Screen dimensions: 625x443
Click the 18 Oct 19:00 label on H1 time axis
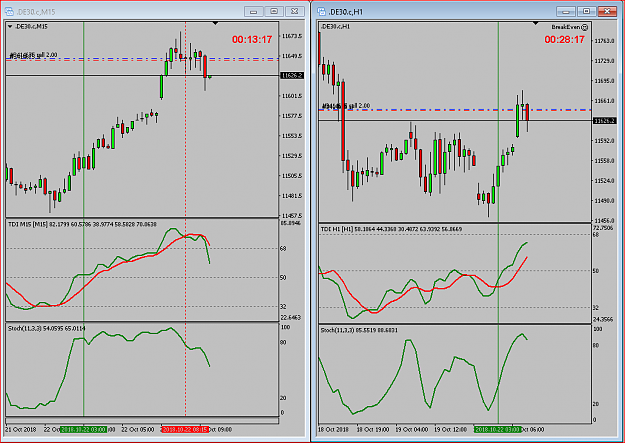(x=373, y=430)
